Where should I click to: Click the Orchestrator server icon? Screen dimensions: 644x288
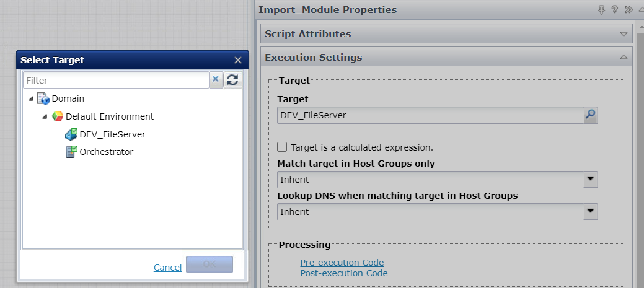[71, 152]
